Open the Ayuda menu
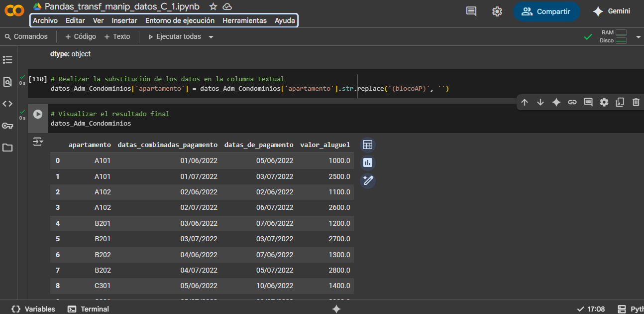This screenshot has height=314, width=644. 285,20
